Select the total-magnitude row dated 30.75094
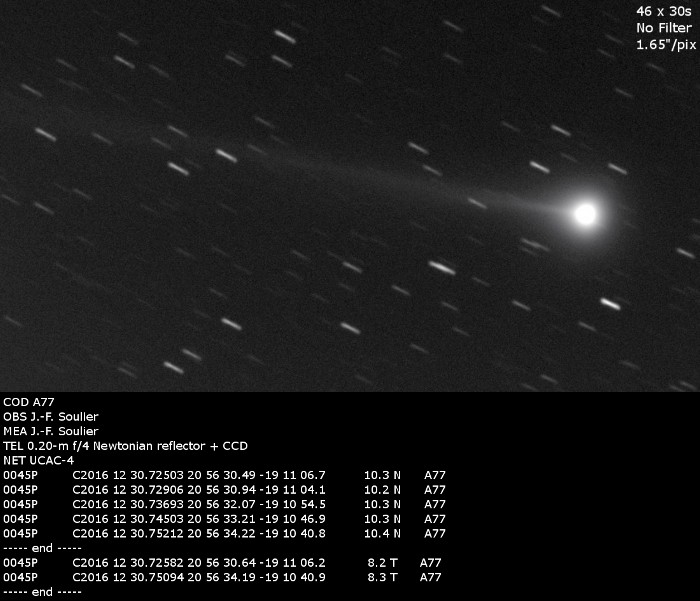Image resolution: width=700 pixels, height=601 pixels. pyautogui.click(x=222, y=577)
